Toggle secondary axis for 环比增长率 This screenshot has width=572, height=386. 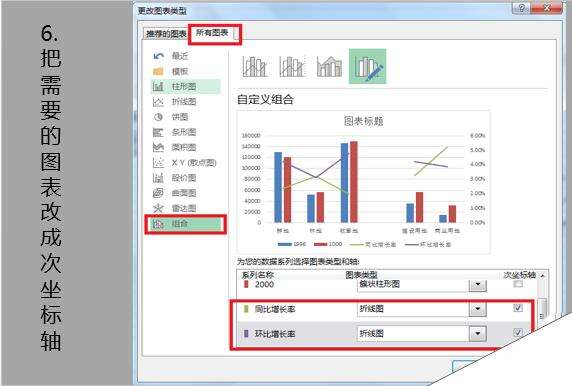[518, 332]
